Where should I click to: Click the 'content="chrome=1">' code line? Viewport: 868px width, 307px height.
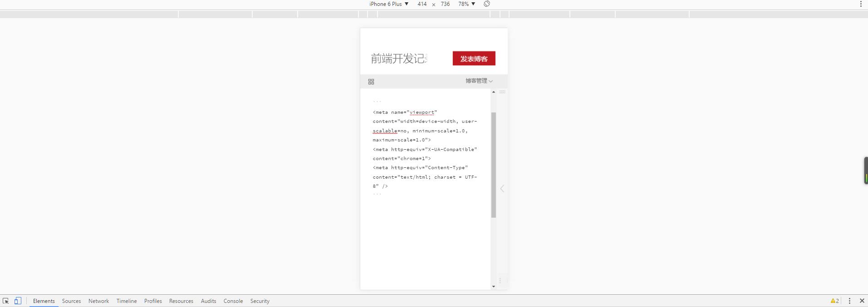pos(402,159)
